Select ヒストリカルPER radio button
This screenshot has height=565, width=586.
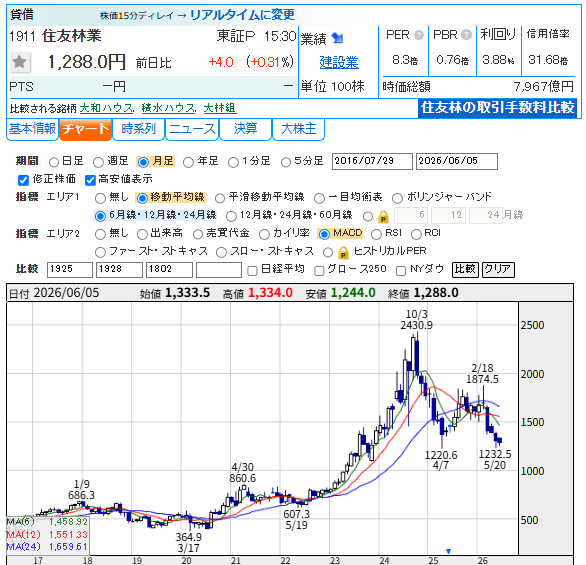coord(328,252)
